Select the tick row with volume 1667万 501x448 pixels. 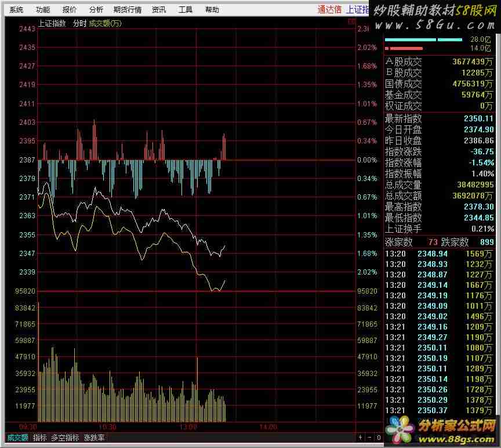click(439, 286)
